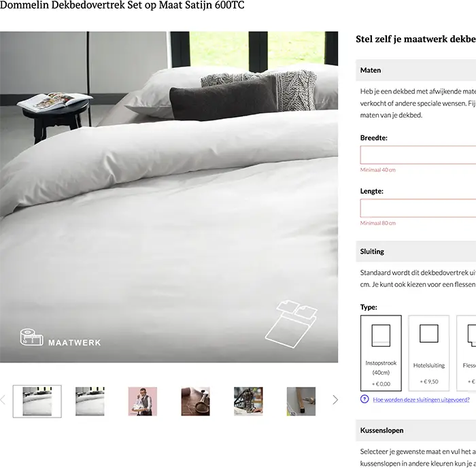Collapse the Sluiting section header
The width and height of the screenshot is (476, 476).
[x=416, y=252]
